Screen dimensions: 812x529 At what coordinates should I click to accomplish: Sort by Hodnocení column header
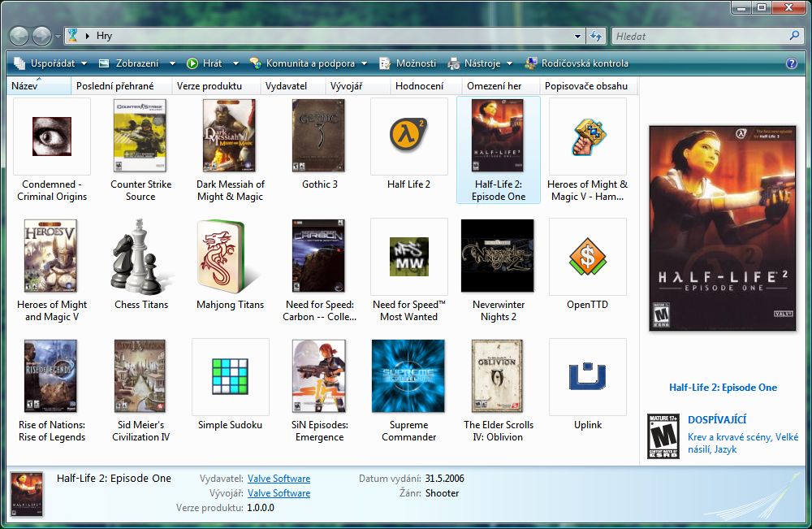[425, 86]
